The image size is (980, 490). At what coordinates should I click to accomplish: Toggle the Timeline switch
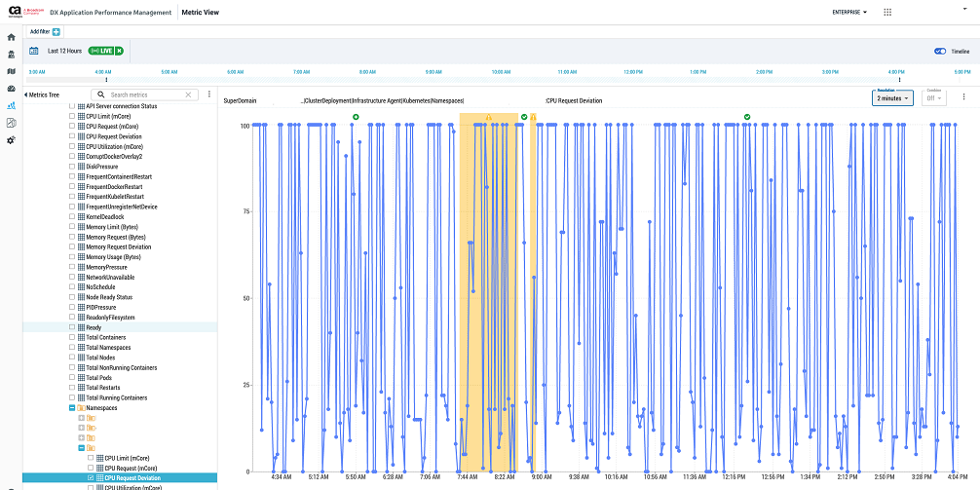939,51
